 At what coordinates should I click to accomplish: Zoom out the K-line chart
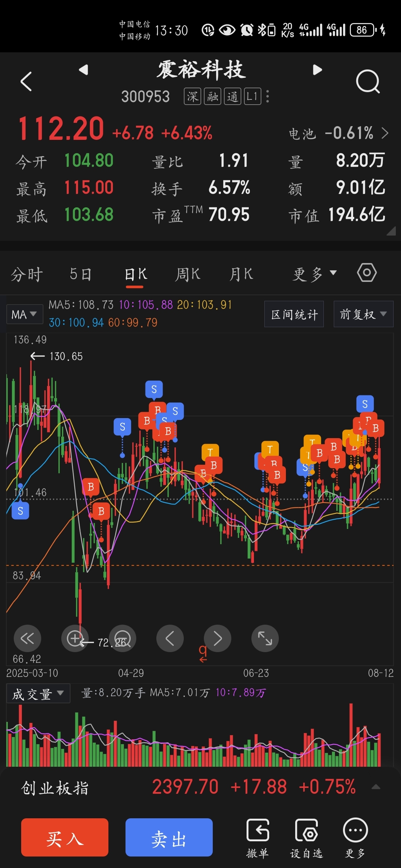coord(122,638)
